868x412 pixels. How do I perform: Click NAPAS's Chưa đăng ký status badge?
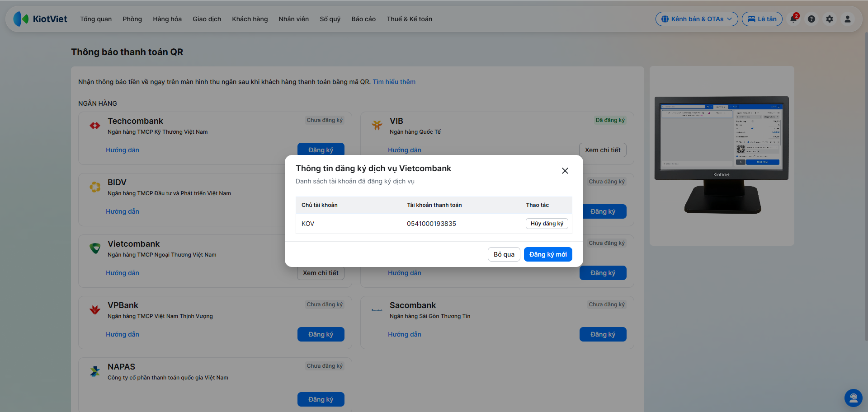(325, 366)
